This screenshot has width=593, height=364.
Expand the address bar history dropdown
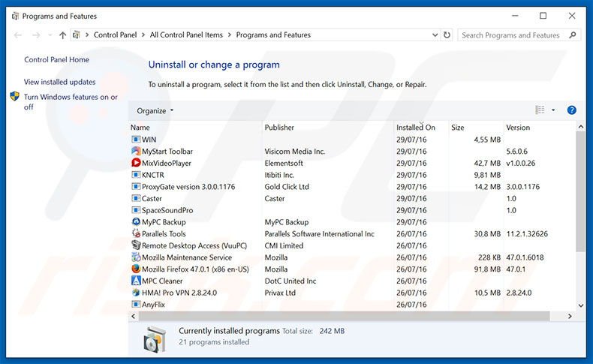click(x=435, y=35)
